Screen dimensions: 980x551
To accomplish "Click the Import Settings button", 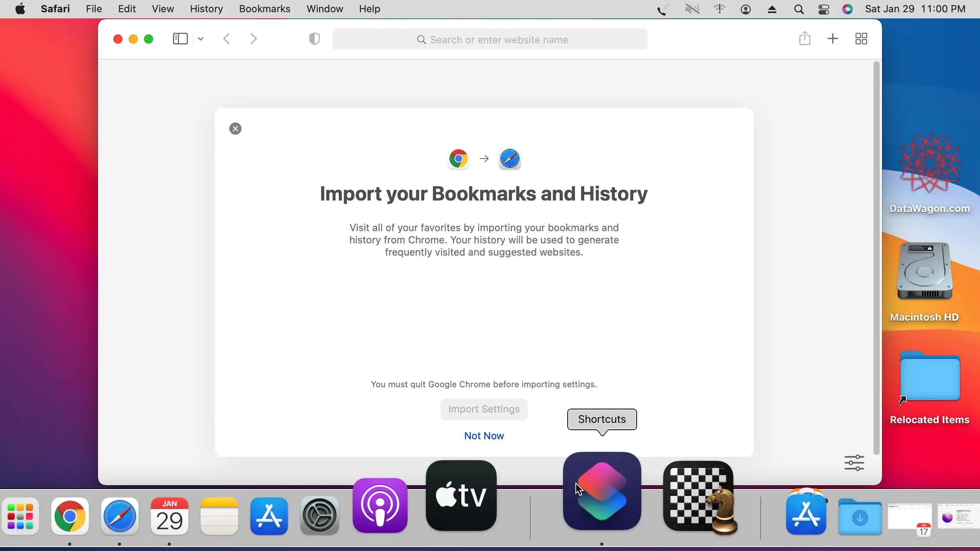I will 484,409.
